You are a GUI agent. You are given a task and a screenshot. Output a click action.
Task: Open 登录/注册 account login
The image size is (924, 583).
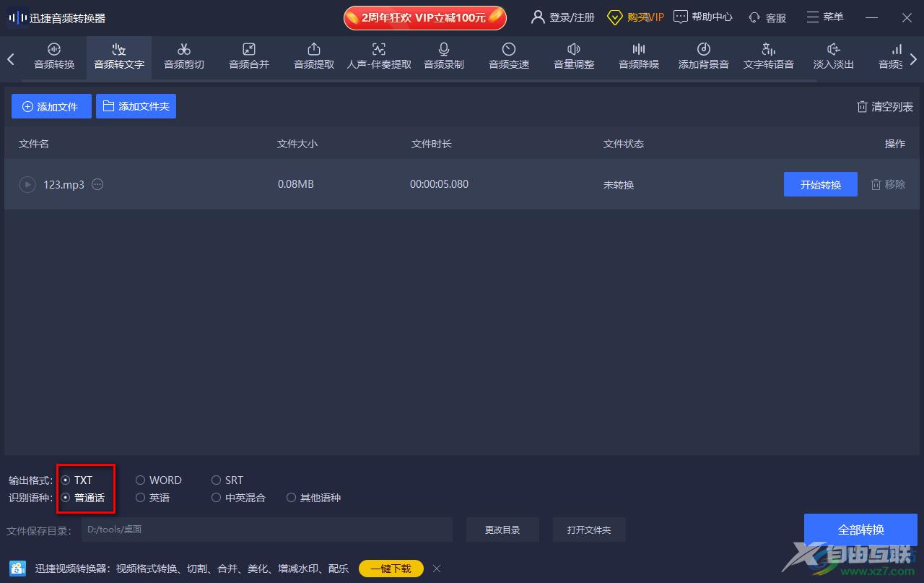pyautogui.click(x=563, y=17)
